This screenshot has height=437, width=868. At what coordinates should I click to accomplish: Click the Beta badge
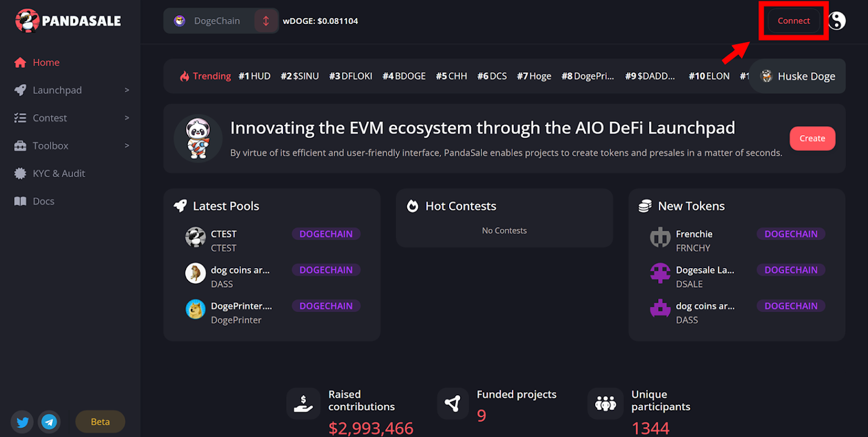(100, 422)
